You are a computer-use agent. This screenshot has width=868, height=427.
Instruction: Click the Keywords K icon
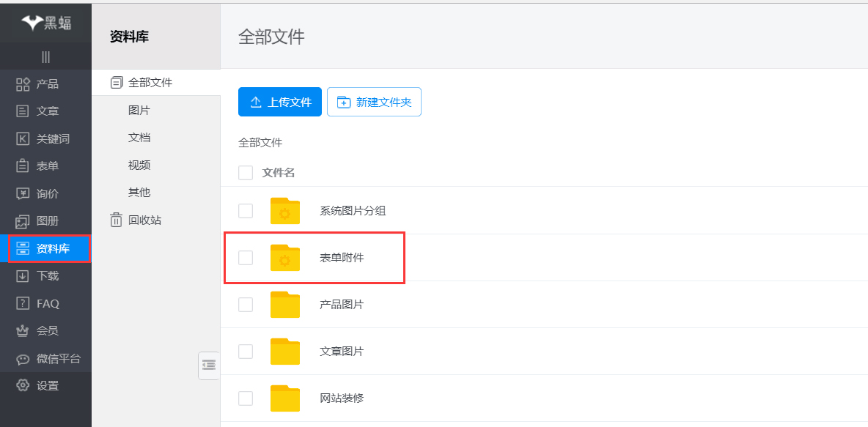23,139
